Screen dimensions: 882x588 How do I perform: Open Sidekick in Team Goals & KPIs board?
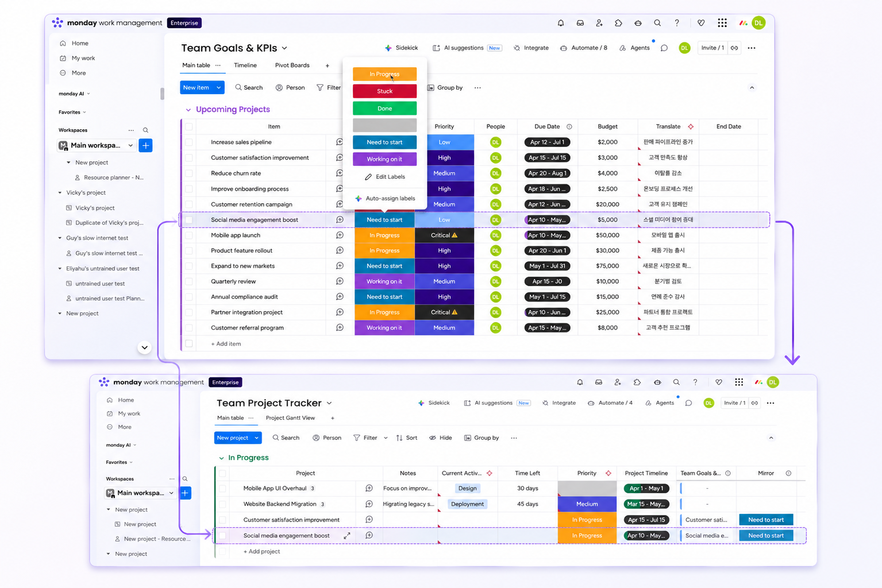(401, 48)
